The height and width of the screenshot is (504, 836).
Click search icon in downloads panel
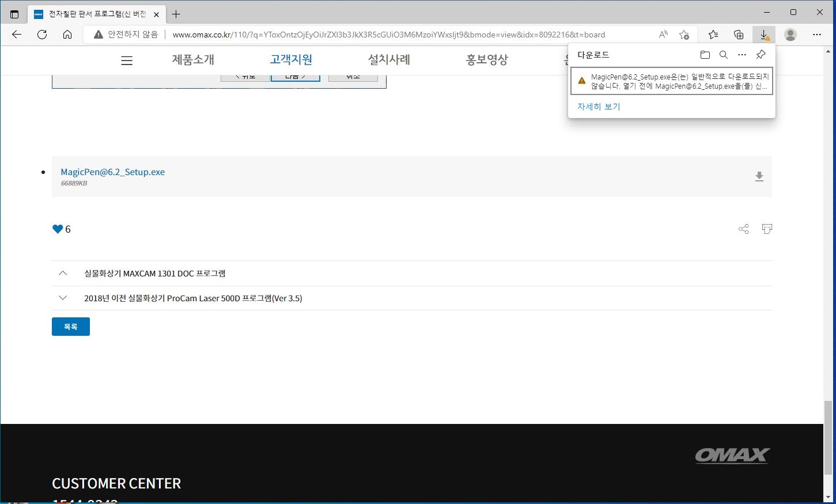pyautogui.click(x=724, y=55)
